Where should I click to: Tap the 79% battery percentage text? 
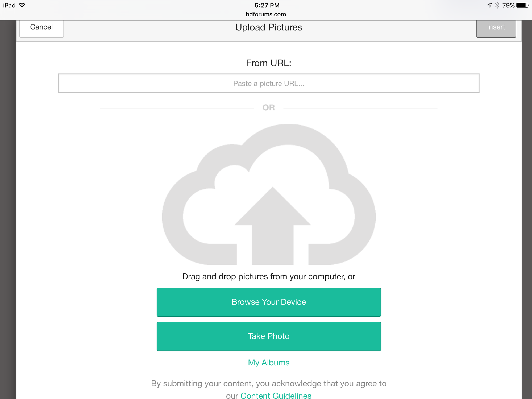pos(508,5)
